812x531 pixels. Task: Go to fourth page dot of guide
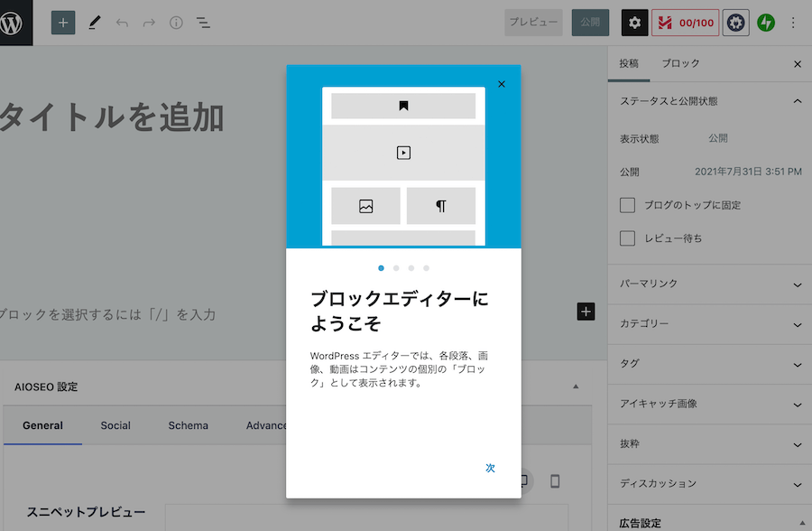click(426, 268)
